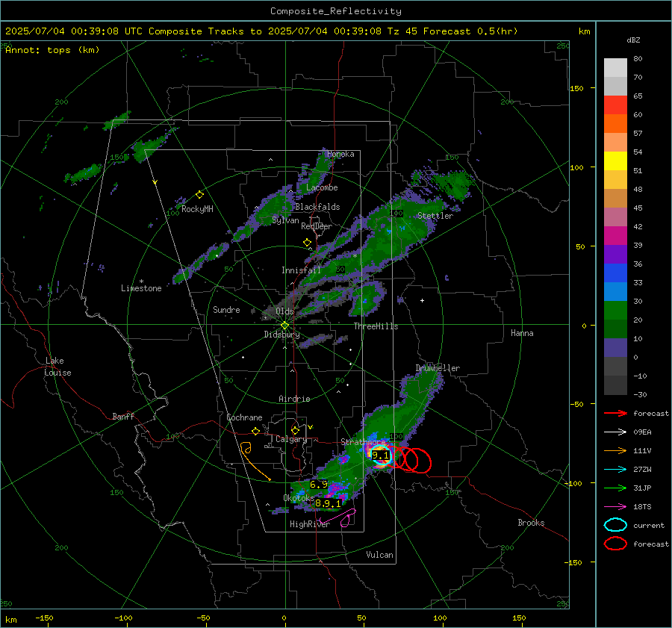
Task: Click the Blackfalds city label
Action: coord(317,207)
